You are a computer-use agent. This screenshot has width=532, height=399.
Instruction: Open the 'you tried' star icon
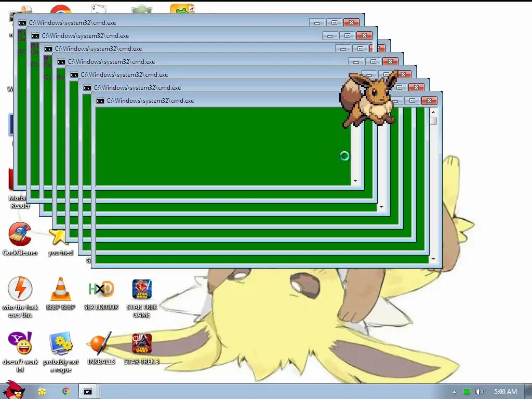pyautogui.click(x=60, y=242)
